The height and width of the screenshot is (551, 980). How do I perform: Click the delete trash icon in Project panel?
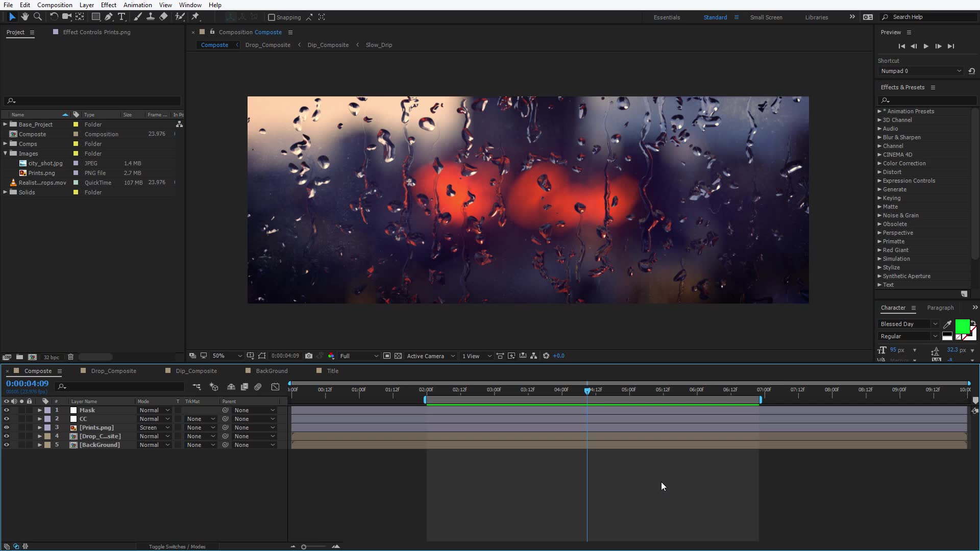[x=71, y=357]
